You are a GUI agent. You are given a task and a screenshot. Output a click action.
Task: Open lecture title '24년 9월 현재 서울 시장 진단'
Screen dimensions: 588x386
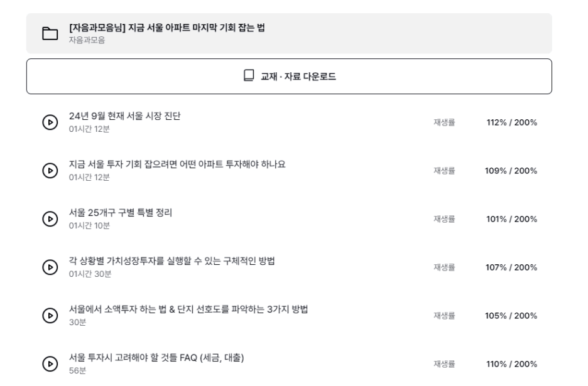click(x=124, y=115)
